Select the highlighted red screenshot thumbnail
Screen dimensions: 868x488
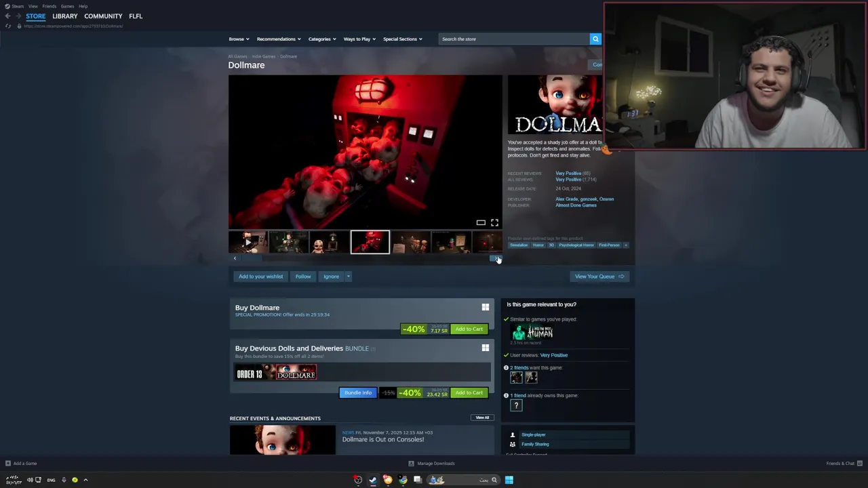click(370, 242)
